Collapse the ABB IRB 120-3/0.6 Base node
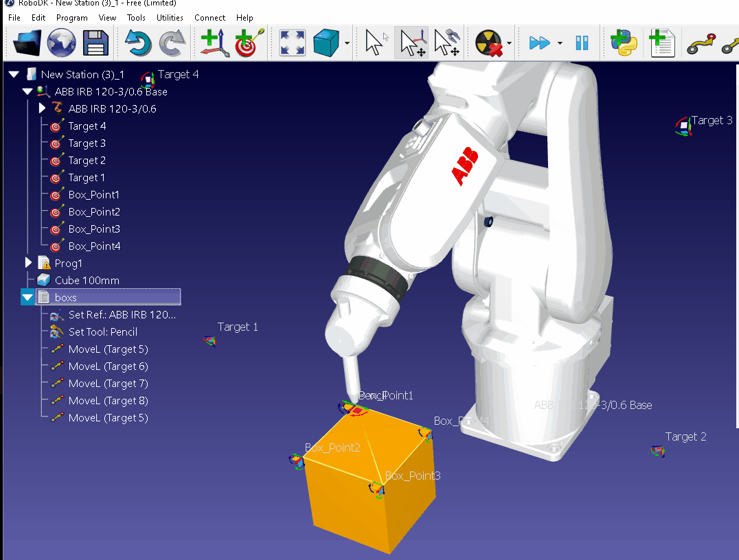 tap(27, 91)
